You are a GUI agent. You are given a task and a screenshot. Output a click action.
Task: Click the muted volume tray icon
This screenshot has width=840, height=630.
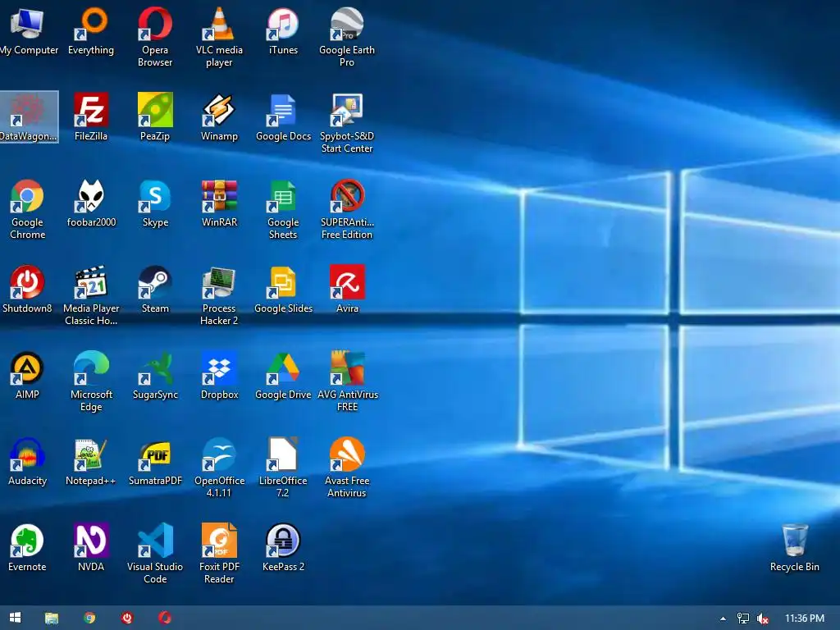pyautogui.click(x=762, y=619)
